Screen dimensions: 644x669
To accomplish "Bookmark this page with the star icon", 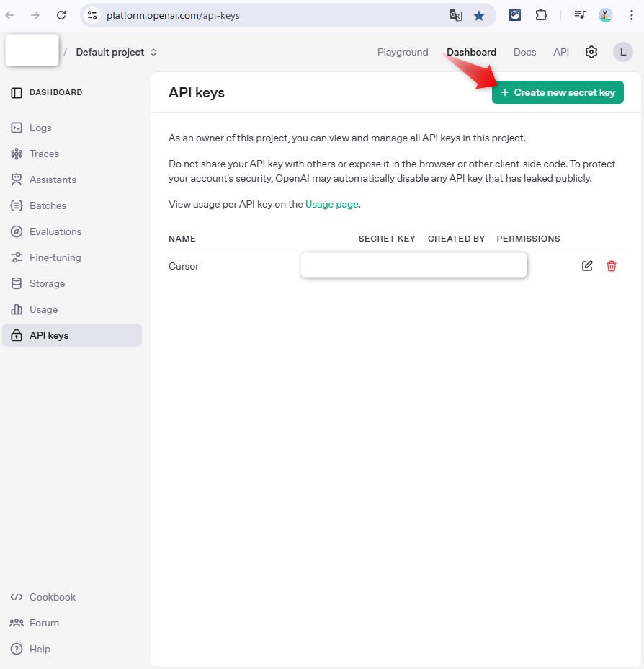I will pos(479,15).
